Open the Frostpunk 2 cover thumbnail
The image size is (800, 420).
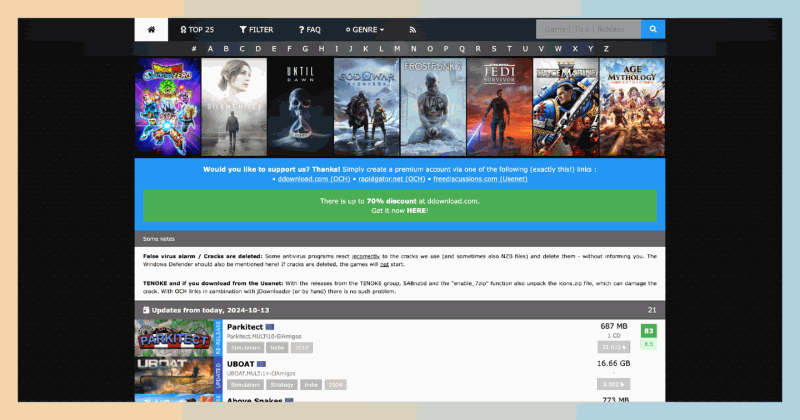[433, 107]
